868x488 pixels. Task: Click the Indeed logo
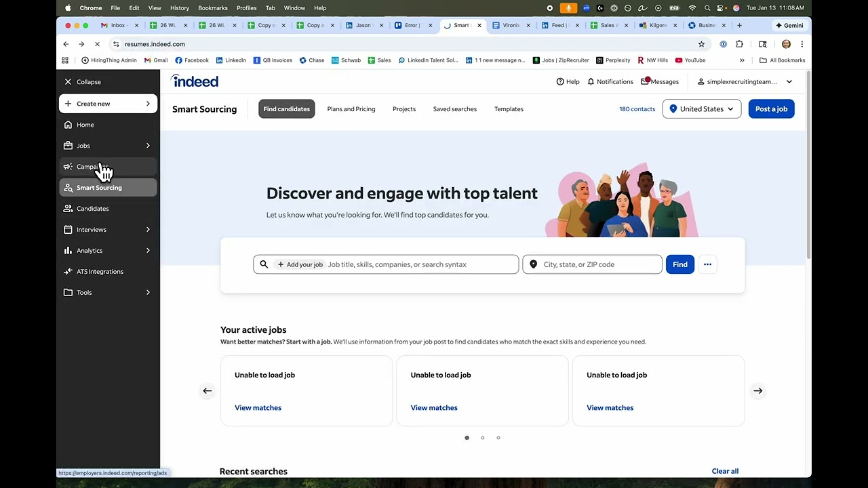[x=195, y=81]
